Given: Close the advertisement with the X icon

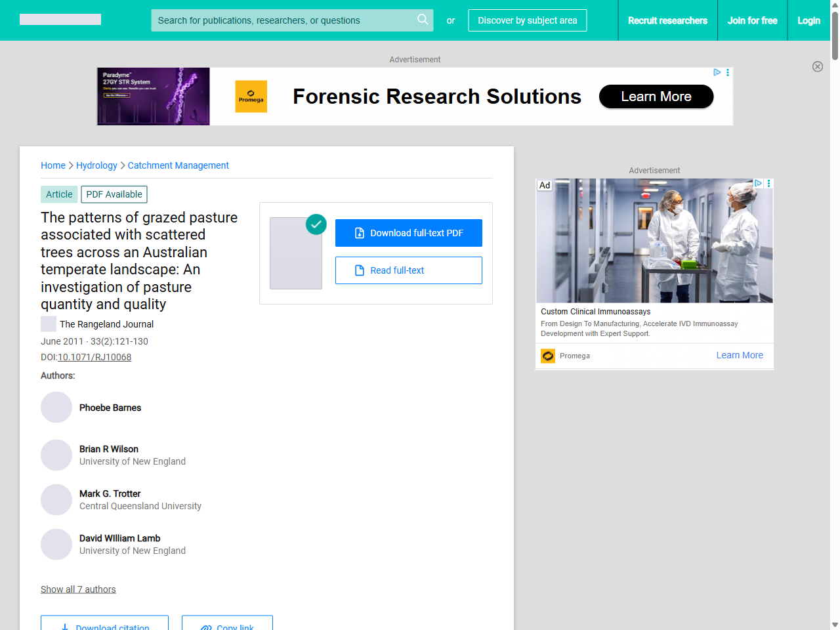Looking at the screenshot, I should click(818, 66).
